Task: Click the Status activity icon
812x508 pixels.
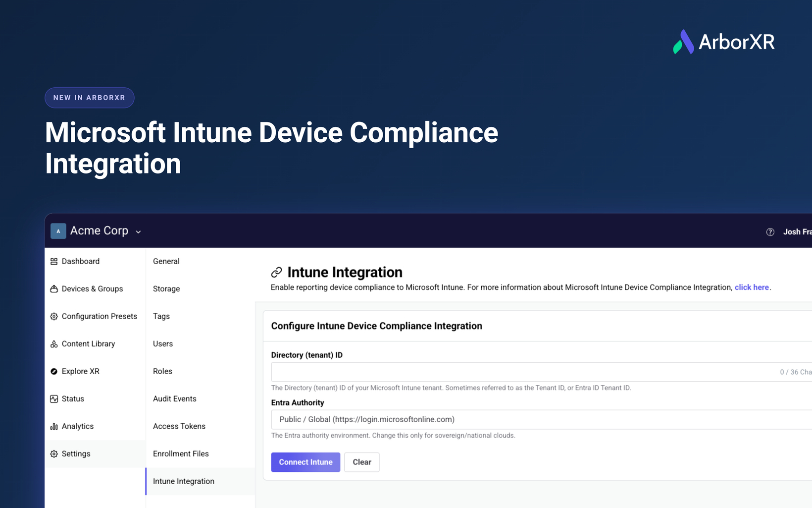Action: [54, 399]
